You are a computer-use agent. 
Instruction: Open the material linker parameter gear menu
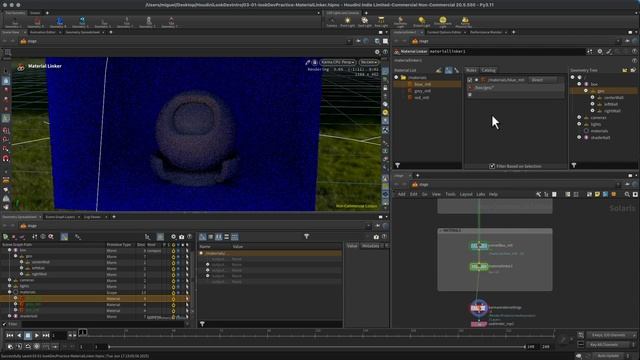600,51
